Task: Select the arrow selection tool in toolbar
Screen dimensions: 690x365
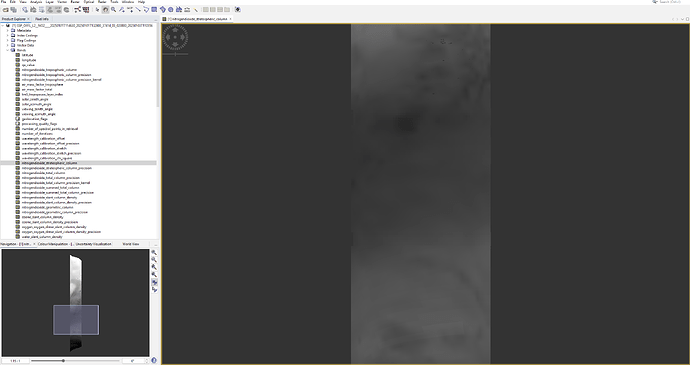Action: pyautogui.click(x=97, y=10)
